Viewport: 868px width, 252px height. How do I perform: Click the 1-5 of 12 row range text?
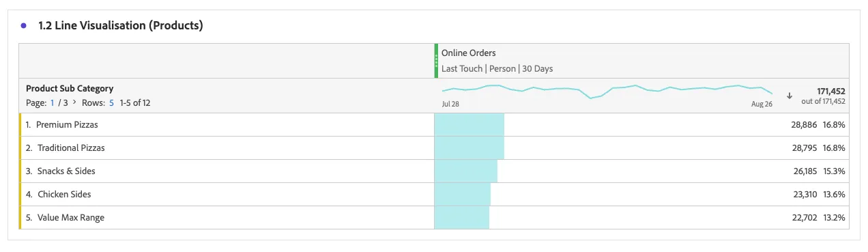(x=135, y=102)
